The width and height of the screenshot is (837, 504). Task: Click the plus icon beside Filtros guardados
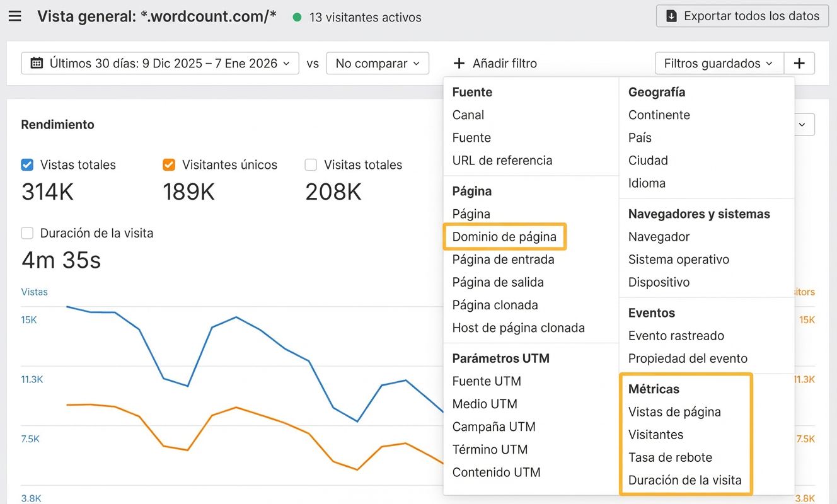799,64
